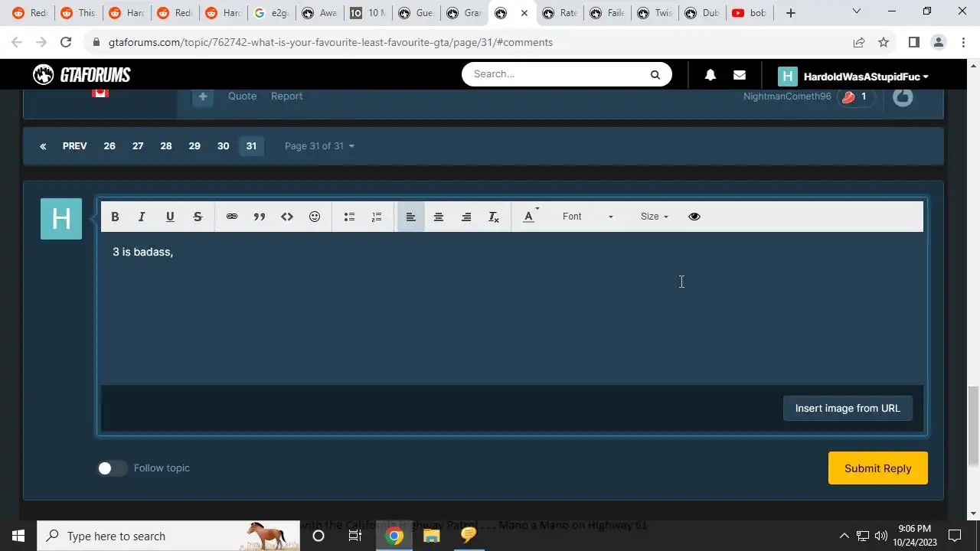Reload the page
This screenshot has width=980, height=551.
[x=66, y=42]
